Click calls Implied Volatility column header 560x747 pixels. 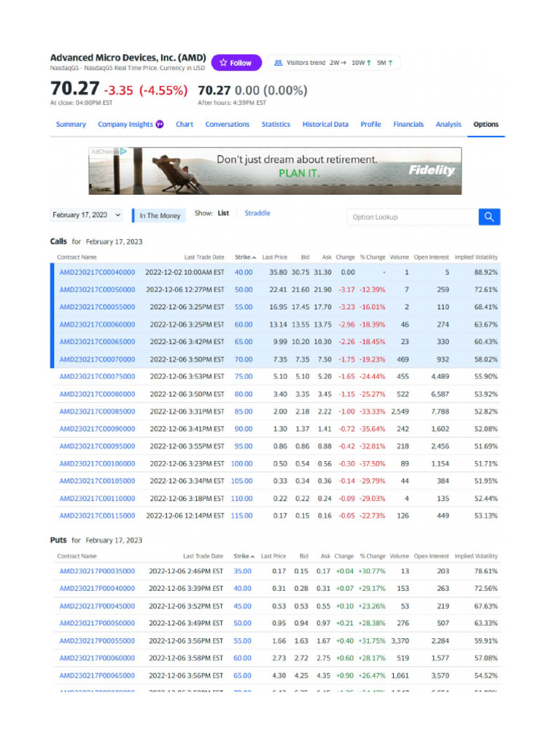pyautogui.click(x=476, y=258)
